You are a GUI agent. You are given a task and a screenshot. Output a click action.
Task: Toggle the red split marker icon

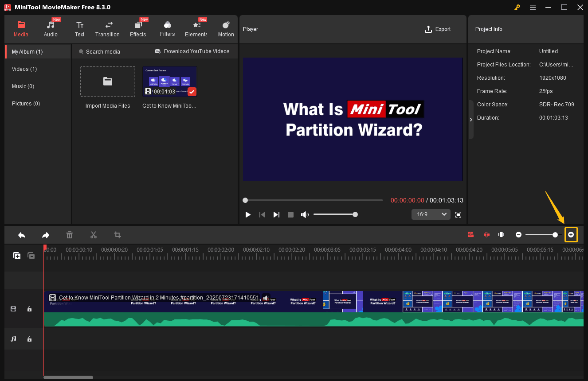point(486,235)
